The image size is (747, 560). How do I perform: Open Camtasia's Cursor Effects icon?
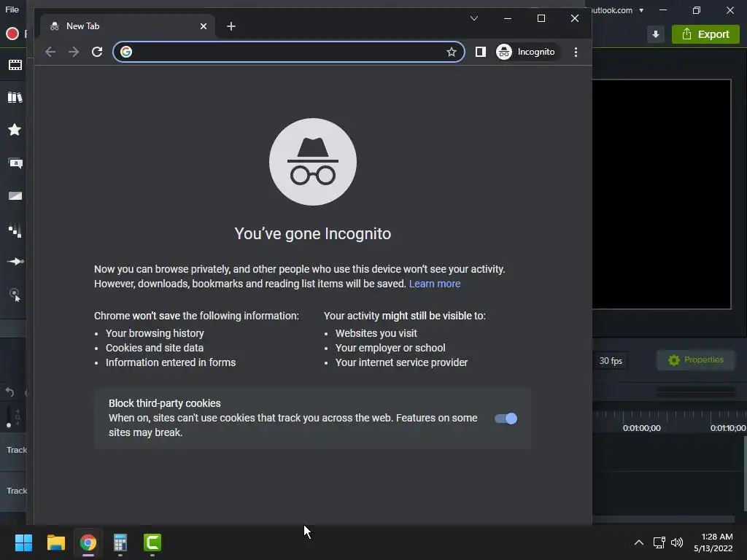point(15,295)
